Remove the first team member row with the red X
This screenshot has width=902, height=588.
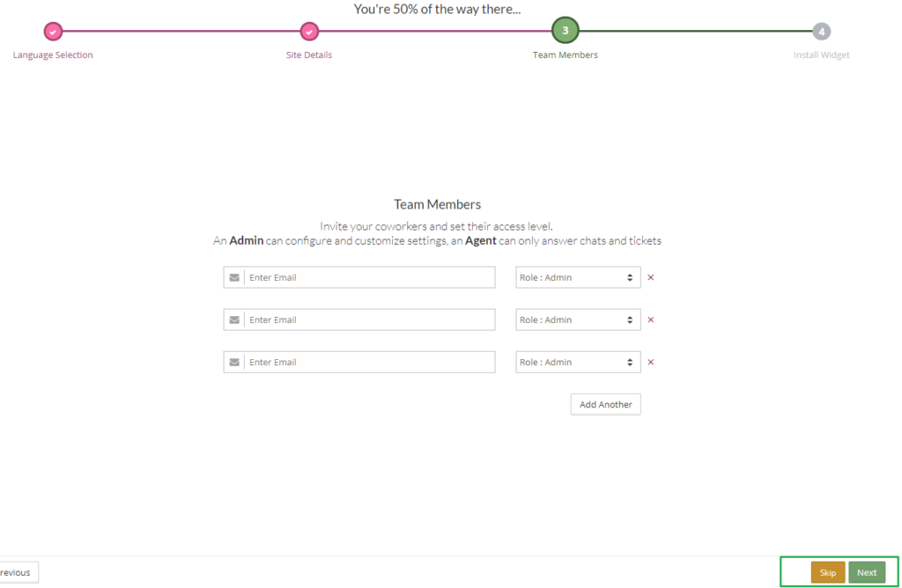click(650, 276)
